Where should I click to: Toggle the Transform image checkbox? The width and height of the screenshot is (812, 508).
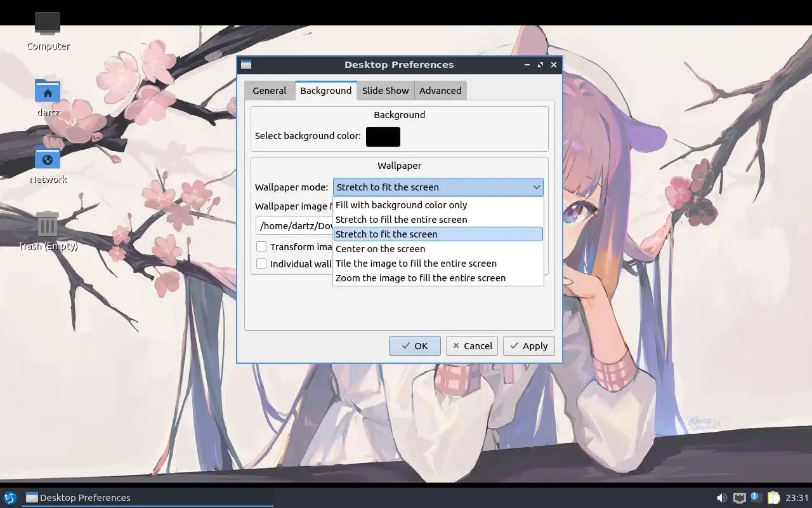point(261,246)
